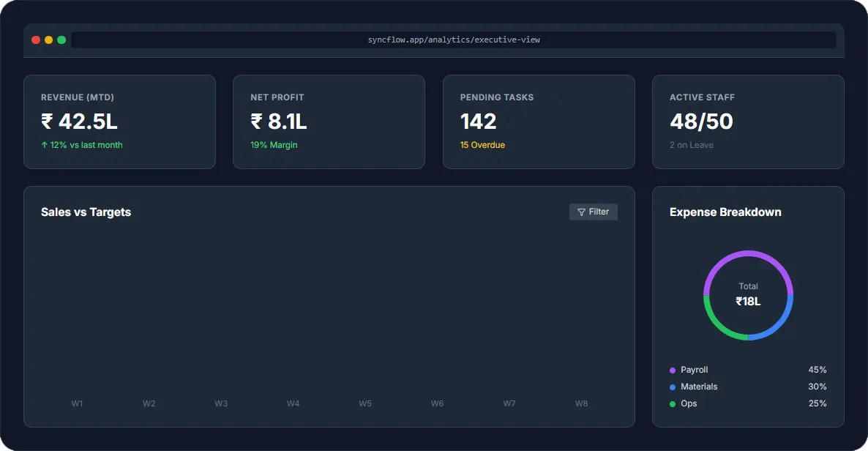The image size is (868, 451).
Task: Select the purple segment of expense donut
Action: click(x=748, y=254)
